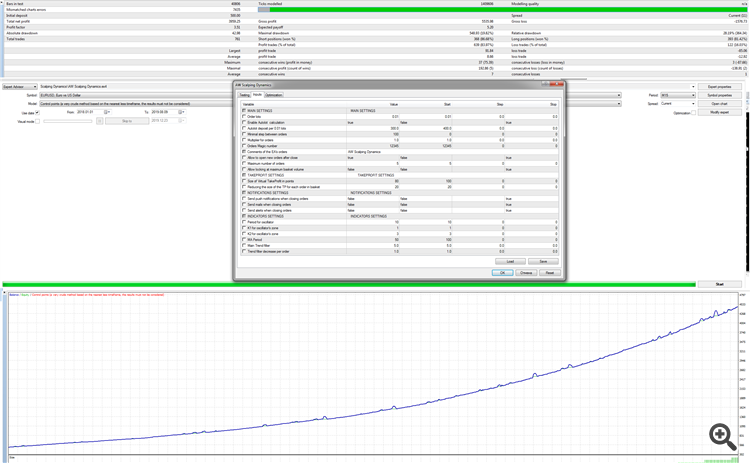
Task: Select Size of Virtual TakeProfit in points row
Action: pyautogui.click(x=399, y=181)
